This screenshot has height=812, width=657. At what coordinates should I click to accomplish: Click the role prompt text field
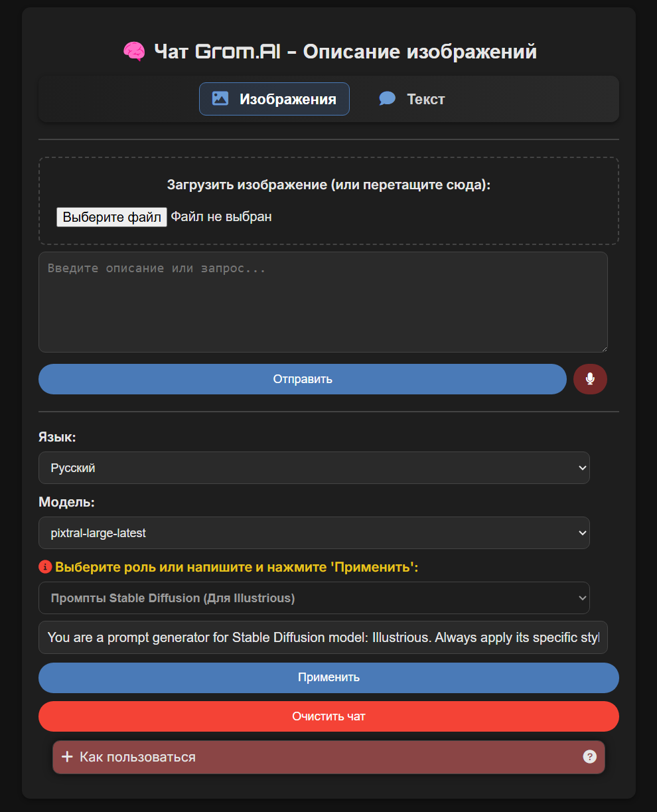click(323, 637)
